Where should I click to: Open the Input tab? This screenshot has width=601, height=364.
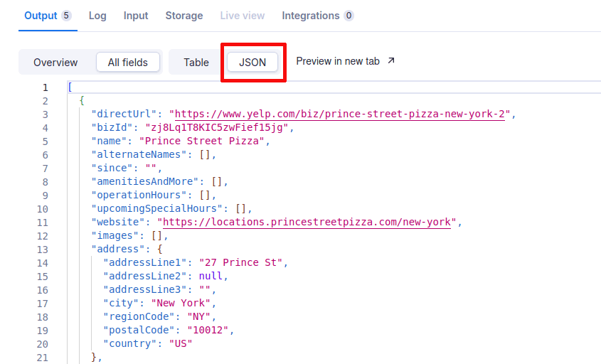click(x=136, y=16)
